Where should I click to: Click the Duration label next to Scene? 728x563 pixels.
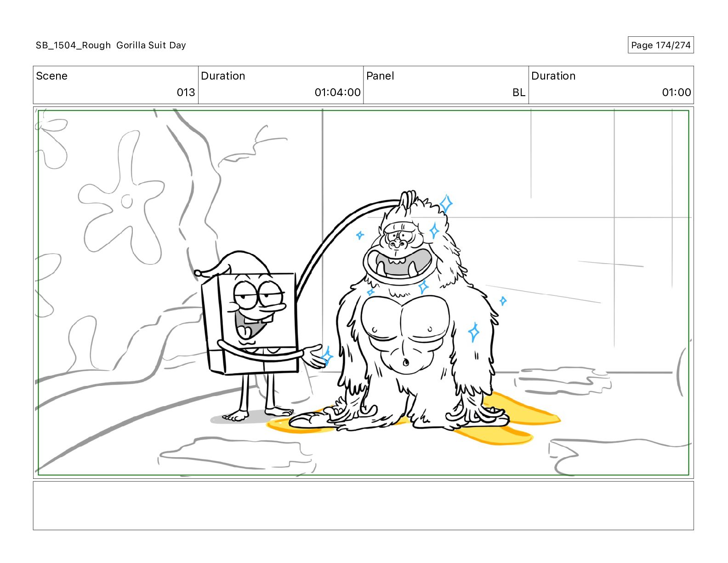coord(223,76)
